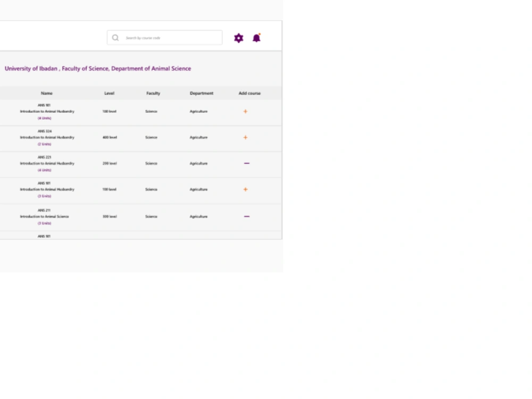Remove ANS 221 course using its minus icon
Viewport: 532px width, 399px height.
tap(246, 163)
